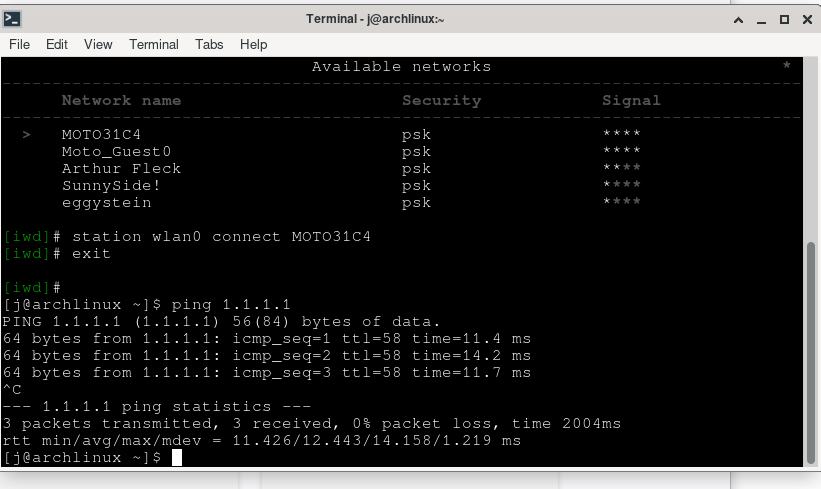Click the rtt min/avg/max/mdev line

262,441
